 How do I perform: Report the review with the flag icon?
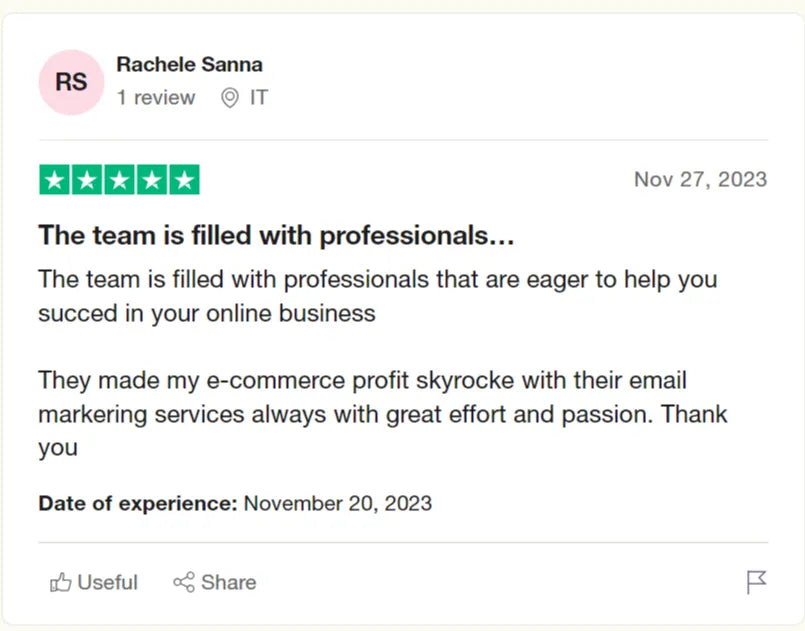coord(756,582)
